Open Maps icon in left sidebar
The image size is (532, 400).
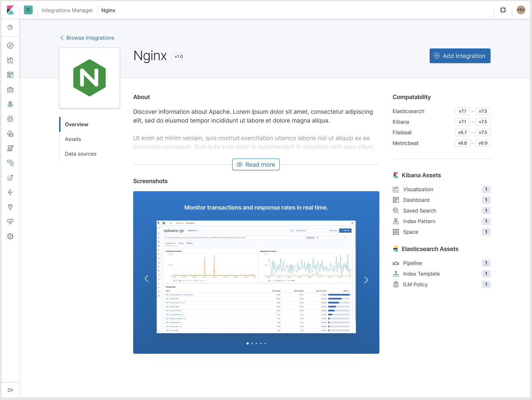(x=10, y=104)
